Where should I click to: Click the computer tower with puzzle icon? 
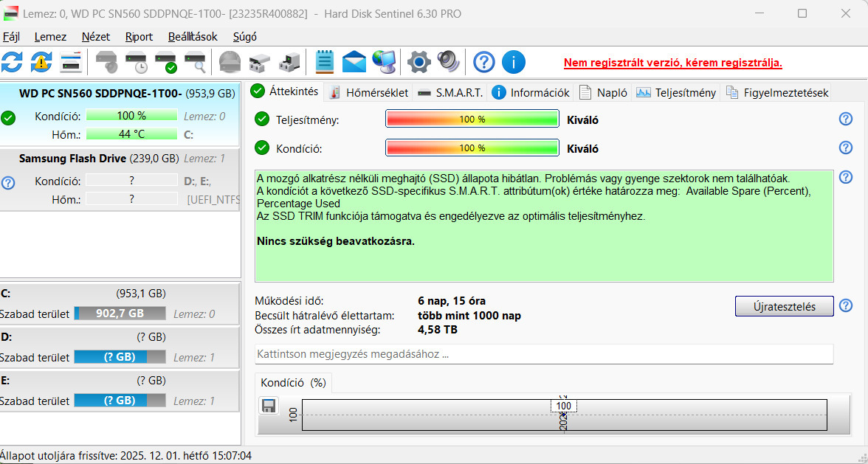tap(289, 62)
